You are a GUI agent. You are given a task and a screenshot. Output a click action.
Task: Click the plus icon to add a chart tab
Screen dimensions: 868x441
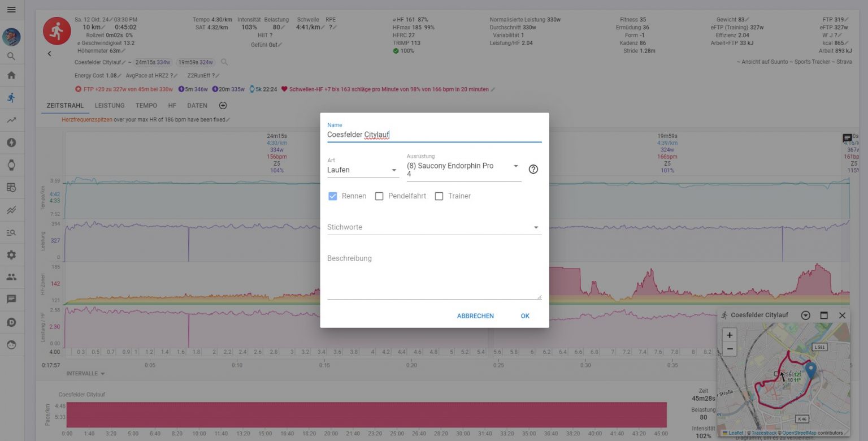pos(223,105)
